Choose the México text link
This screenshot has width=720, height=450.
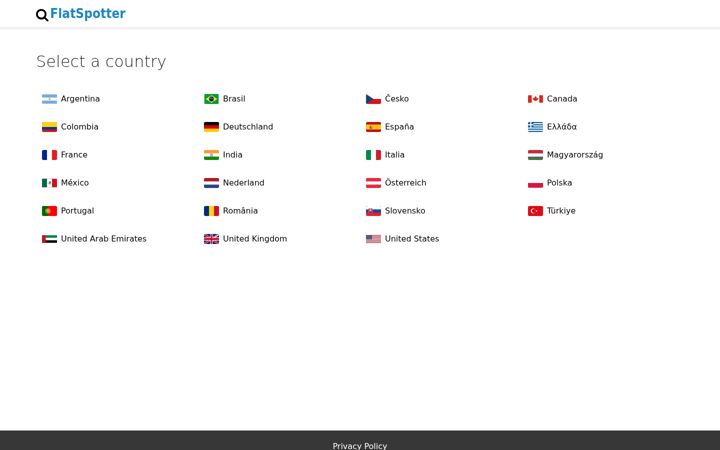click(75, 183)
